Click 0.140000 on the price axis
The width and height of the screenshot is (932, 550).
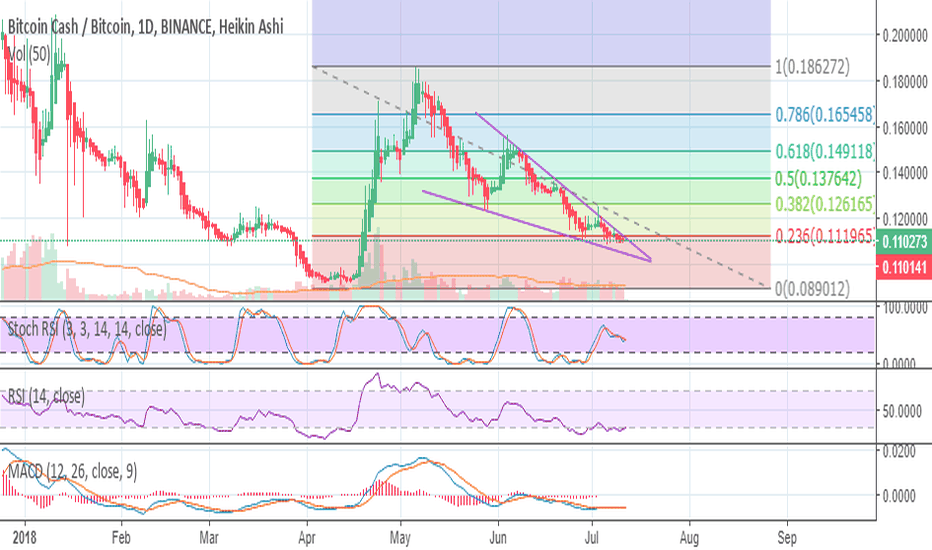(x=905, y=173)
